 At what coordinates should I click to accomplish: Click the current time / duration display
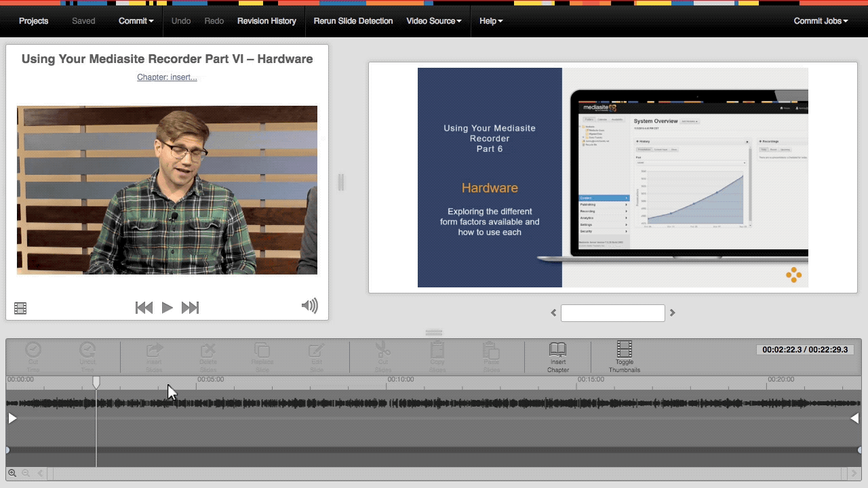click(x=805, y=350)
